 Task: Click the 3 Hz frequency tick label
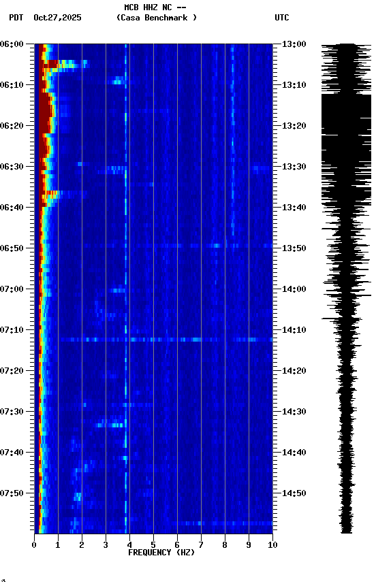point(106,545)
